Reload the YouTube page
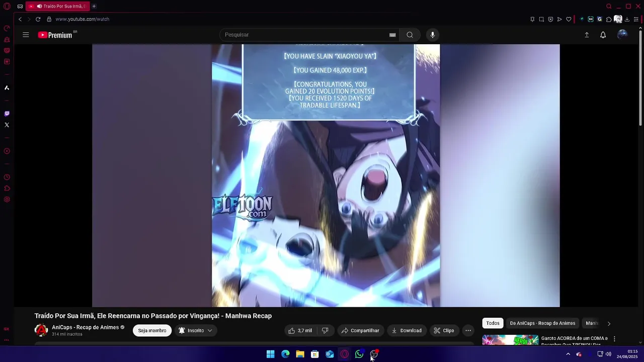 tap(38, 19)
